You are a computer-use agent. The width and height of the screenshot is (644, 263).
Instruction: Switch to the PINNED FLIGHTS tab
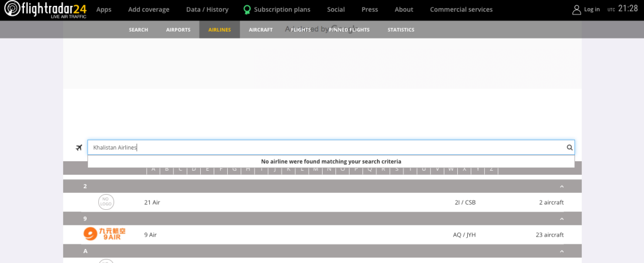coord(349,30)
